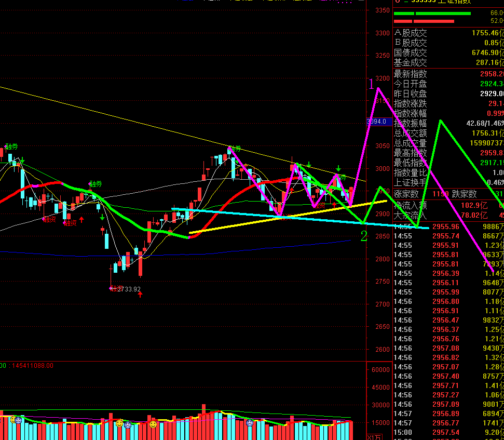The height and width of the screenshot is (440, 504).
Task: Click the 1755.46亿 A-share turnover value
Action: pos(487,33)
